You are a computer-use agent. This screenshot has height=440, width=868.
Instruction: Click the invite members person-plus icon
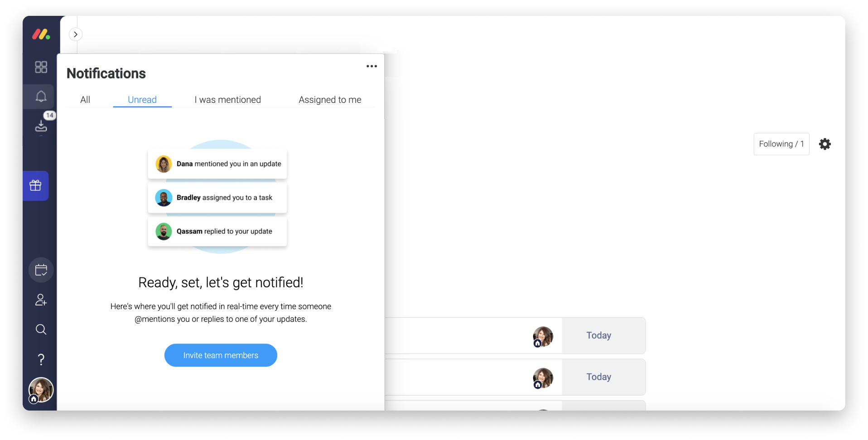(x=41, y=300)
